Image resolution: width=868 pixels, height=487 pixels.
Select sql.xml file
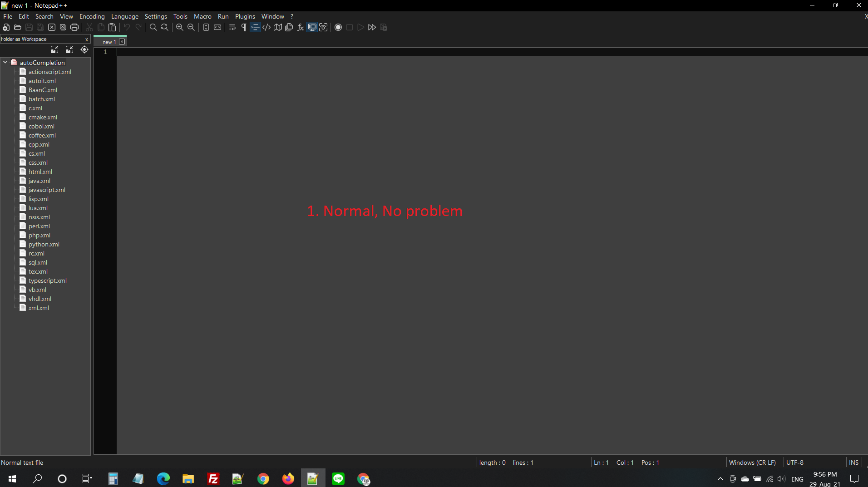pyautogui.click(x=38, y=262)
